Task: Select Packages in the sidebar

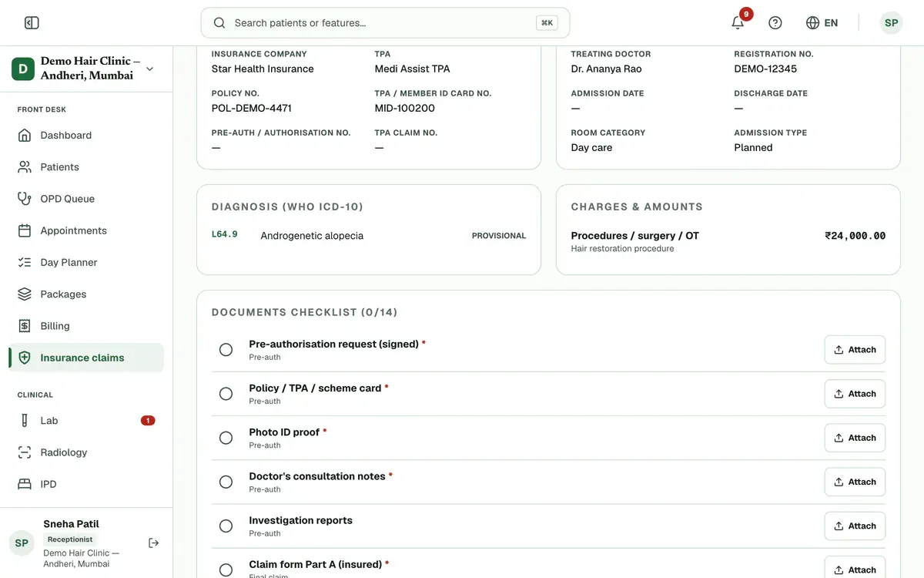Action: coord(86,294)
